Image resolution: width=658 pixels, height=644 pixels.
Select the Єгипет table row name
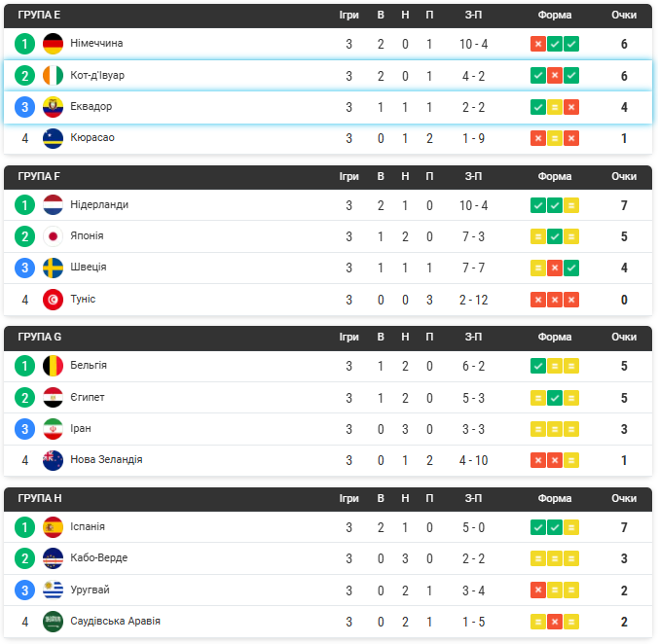[87, 397]
